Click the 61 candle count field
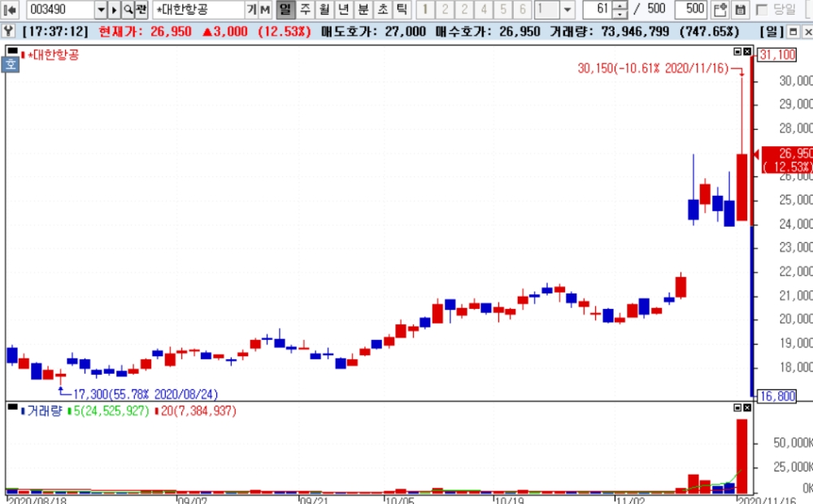This screenshot has width=813, height=504. pyautogui.click(x=598, y=9)
